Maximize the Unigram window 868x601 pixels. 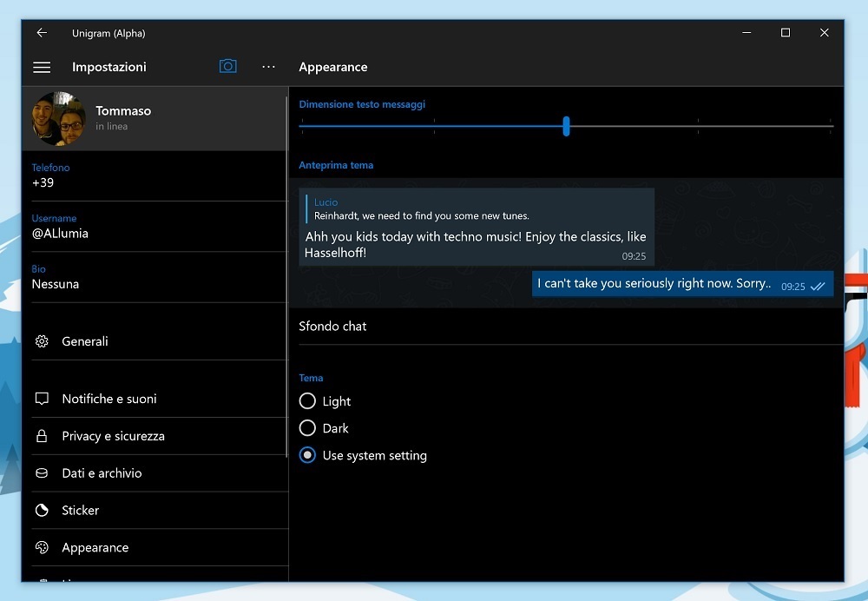pyautogui.click(x=786, y=33)
